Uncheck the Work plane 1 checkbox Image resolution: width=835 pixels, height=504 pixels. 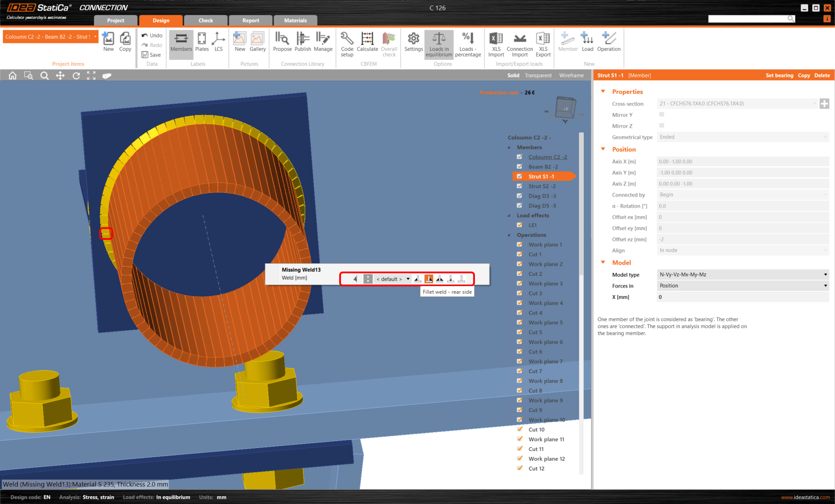tap(519, 245)
